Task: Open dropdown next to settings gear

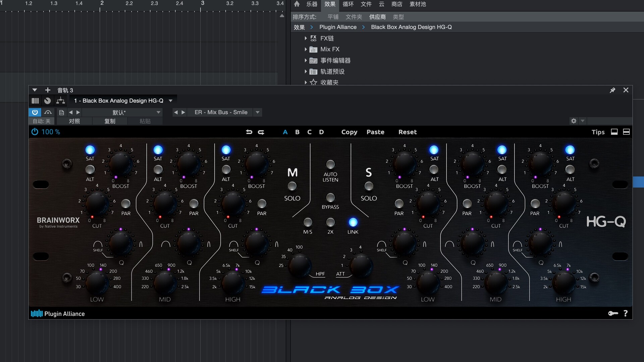Action: click(583, 121)
